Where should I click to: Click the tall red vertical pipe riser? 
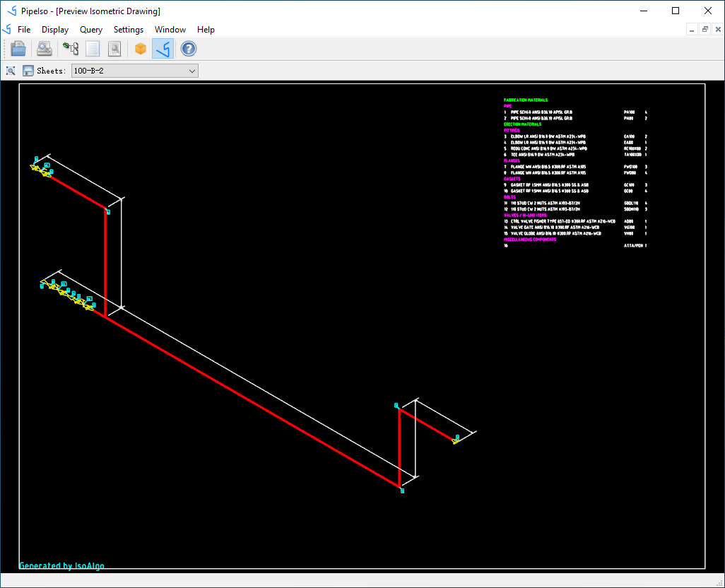[105, 262]
